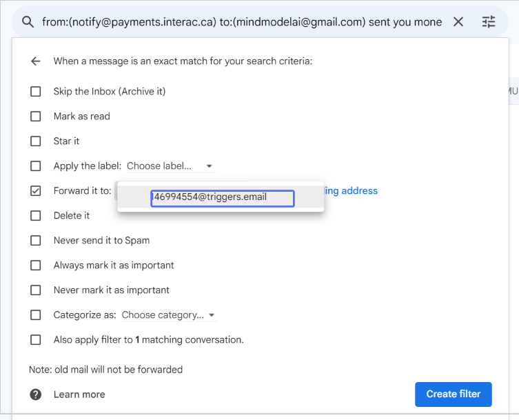Go back with the left arrow
The width and height of the screenshot is (519, 420).
[x=35, y=61]
